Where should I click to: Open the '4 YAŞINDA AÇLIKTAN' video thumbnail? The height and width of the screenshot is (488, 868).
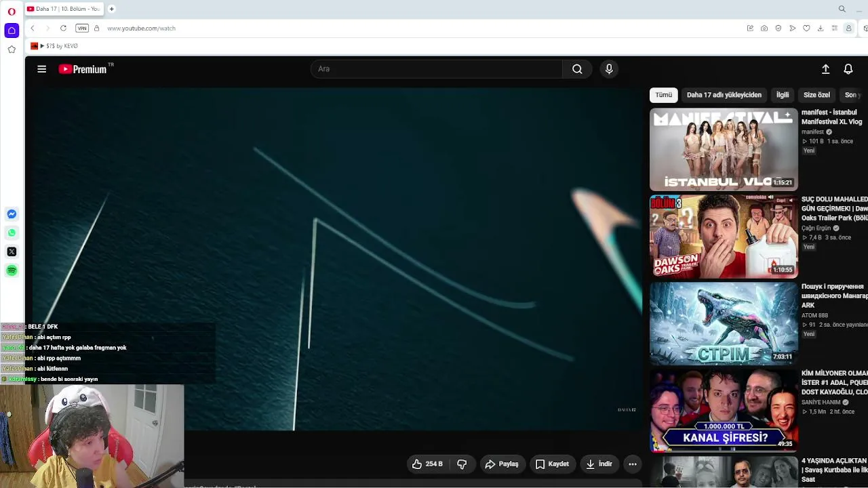(724, 472)
